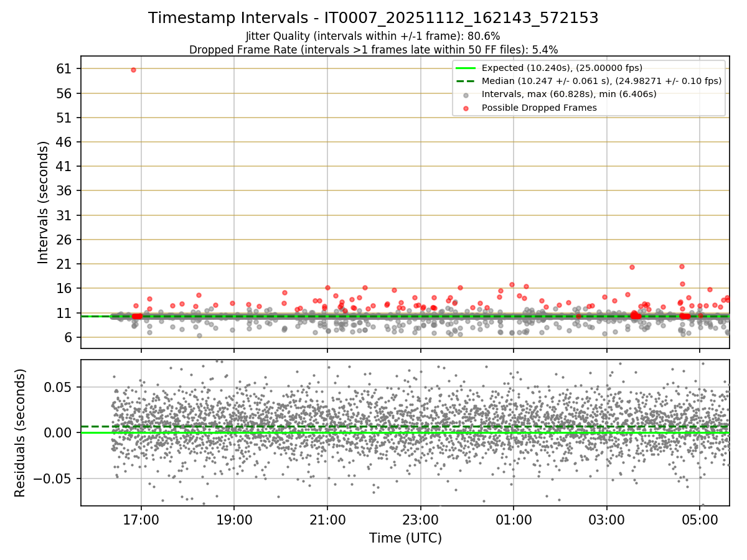
Task: Click the dashed green Median line sample in legend
Action: click(466, 81)
